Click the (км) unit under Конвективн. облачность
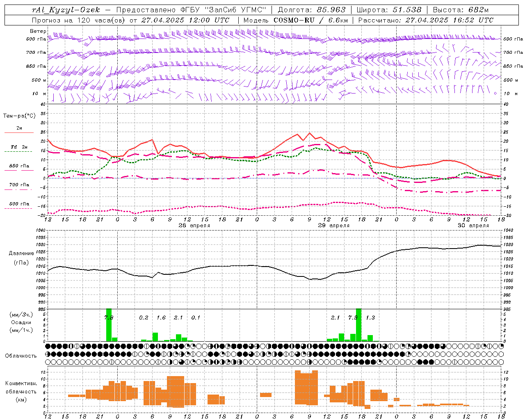The image size is (525, 420). tap(21, 399)
